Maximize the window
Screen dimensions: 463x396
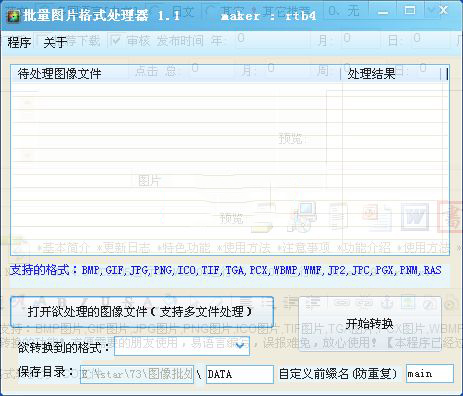pos(410,11)
